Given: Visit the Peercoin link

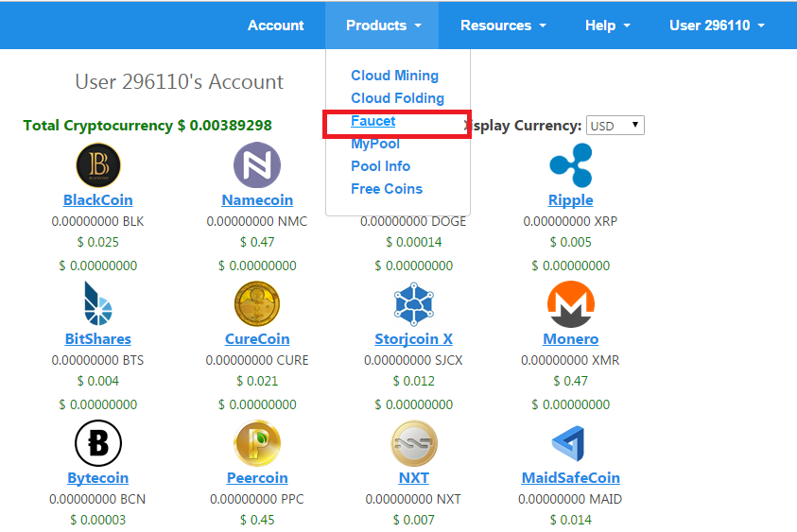Looking at the screenshot, I should pos(257,477).
